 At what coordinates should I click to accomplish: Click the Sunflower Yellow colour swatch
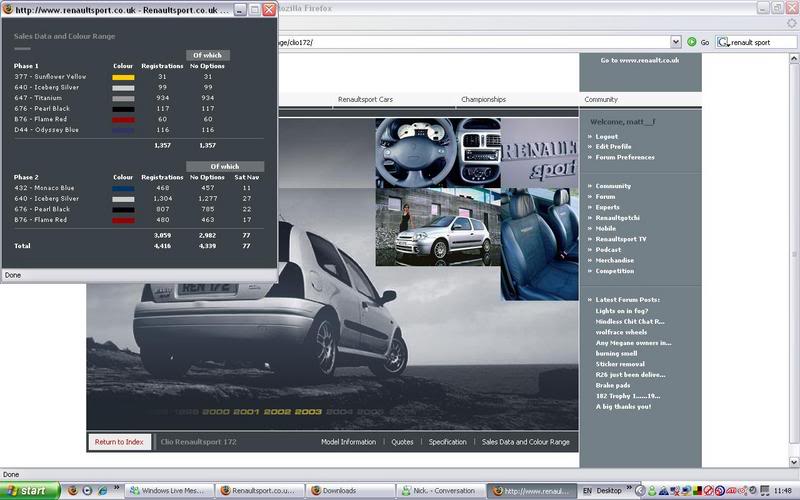(x=122, y=76)
